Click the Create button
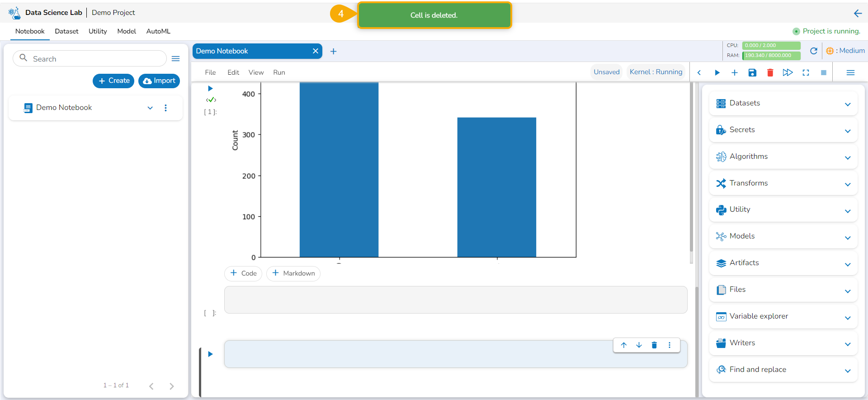The height and width of the screenshot is (400, 868). pos(113,81)
